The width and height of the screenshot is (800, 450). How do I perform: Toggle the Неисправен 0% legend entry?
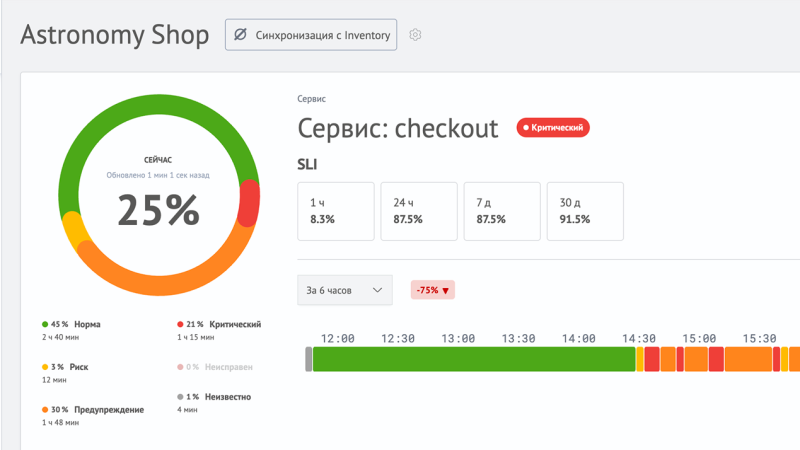(x=215, y=367)
